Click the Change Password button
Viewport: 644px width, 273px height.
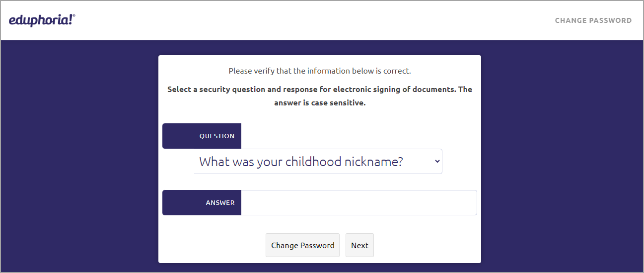tap(302, 245)
